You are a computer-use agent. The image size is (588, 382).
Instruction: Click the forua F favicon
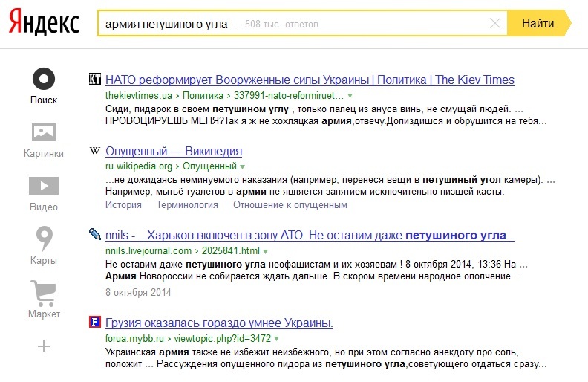pyautogui.click(x=95, y=322)
